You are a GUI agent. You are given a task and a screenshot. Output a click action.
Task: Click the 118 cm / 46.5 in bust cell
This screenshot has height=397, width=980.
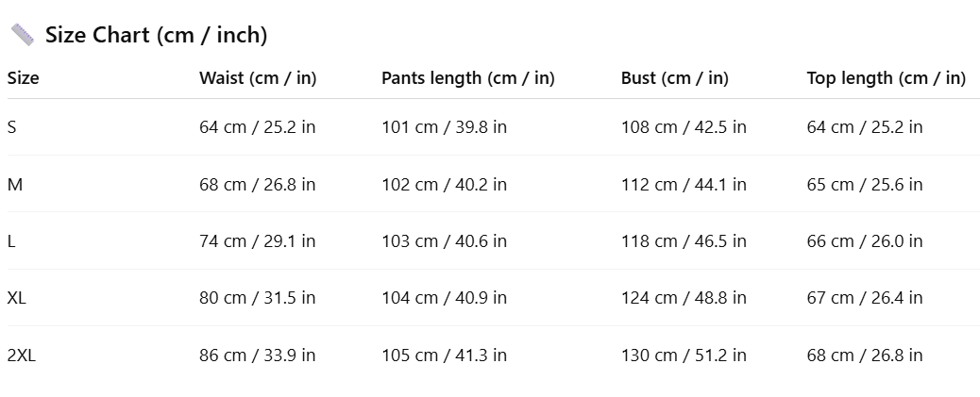pos(684,241)
